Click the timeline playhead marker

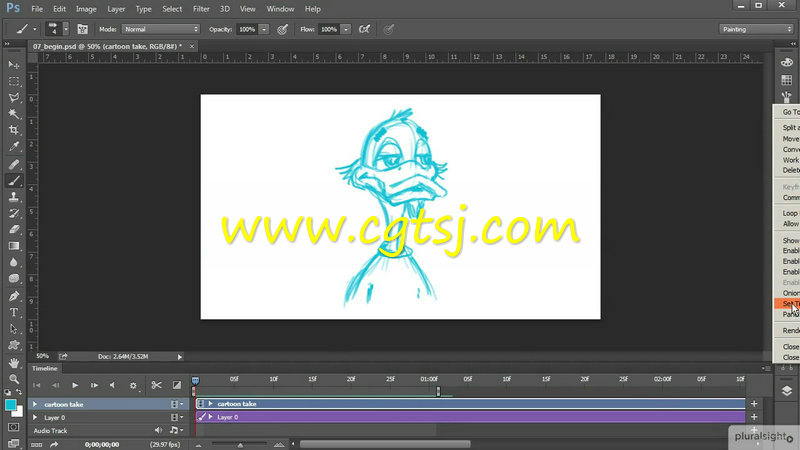click(x=195, y=381)
